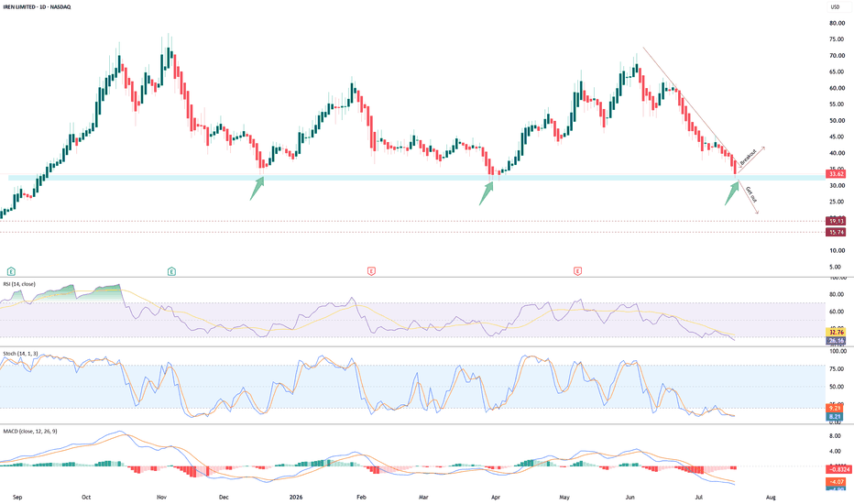Screen dimensions: 854x504
Task: Click the May label on time axis
Action: [x=564, y=497]
